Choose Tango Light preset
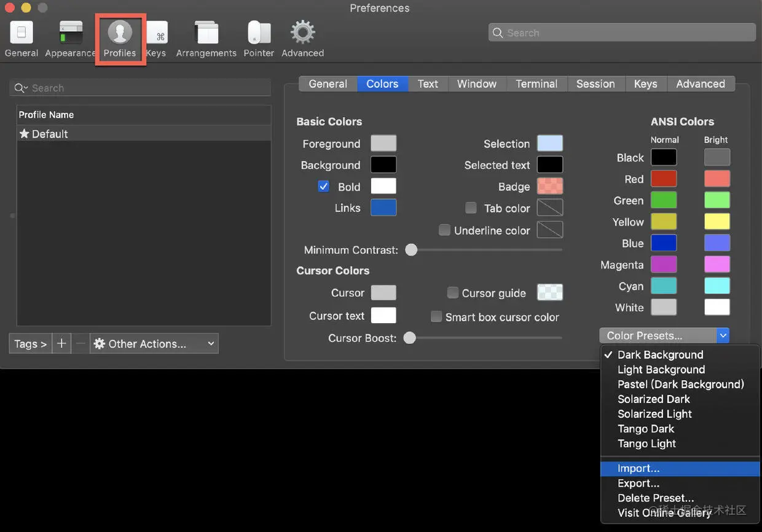This screenshot has height=532, width=762. 680,443
